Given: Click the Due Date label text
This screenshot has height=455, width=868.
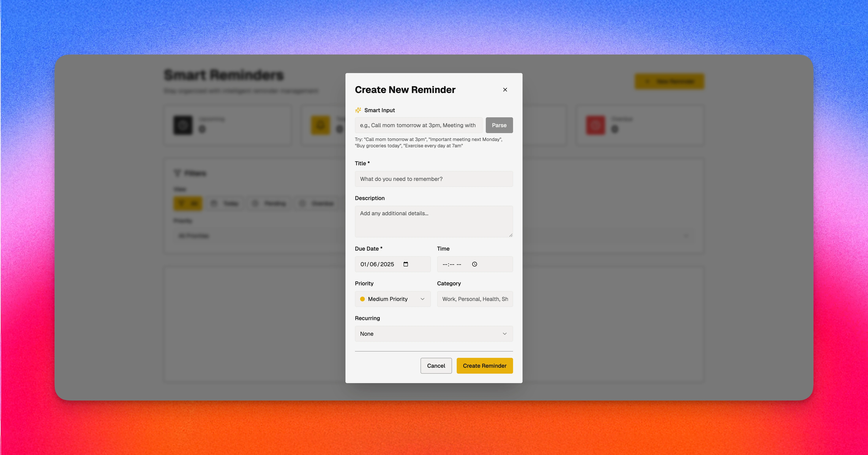Looking at the screenshot, I should click(368, 249).
